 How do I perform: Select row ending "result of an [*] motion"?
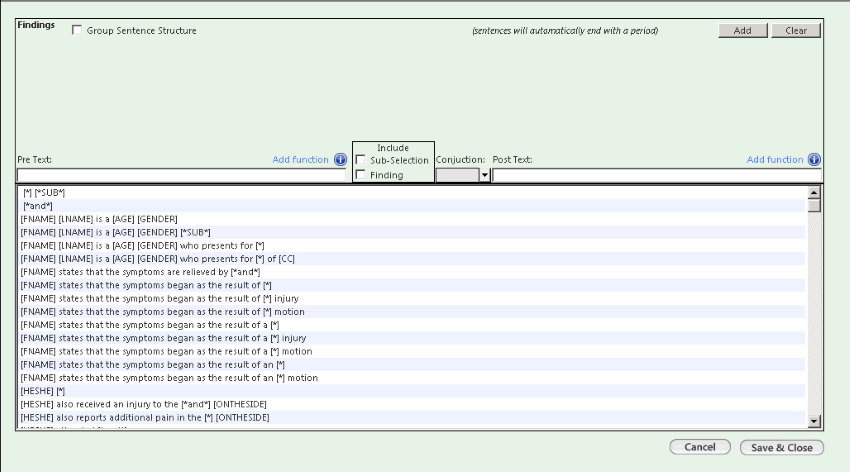pyautogui.click(x=413, y=378)
